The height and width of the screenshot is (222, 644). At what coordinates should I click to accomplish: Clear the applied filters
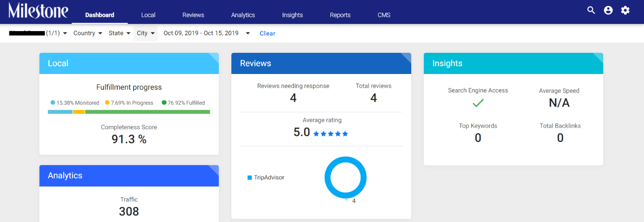tap(267, 33)
